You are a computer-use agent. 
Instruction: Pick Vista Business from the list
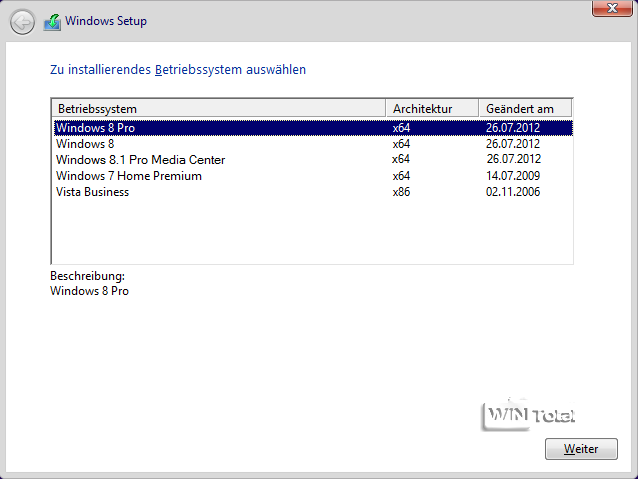[x=92, y=192]
